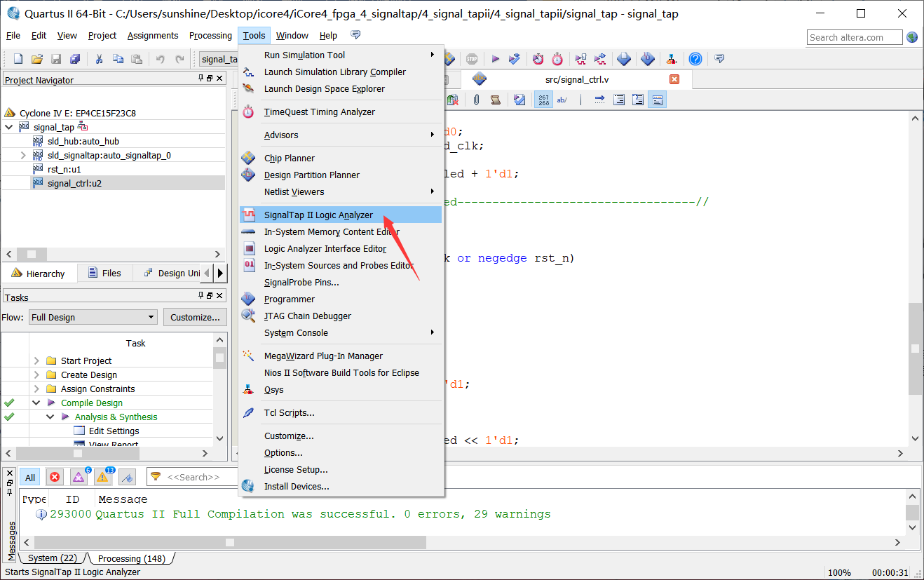Click the web globe icon beside search

click(912, 37)
